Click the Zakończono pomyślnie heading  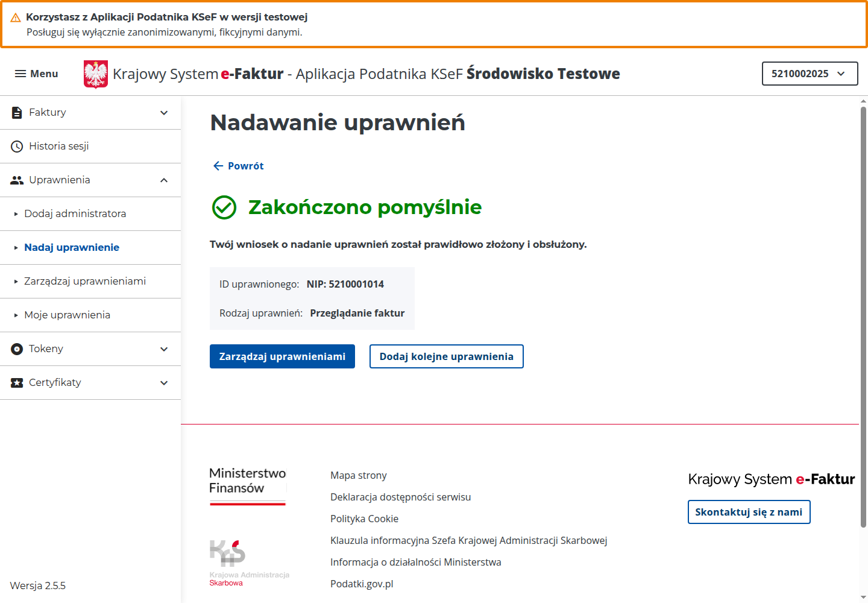click(x=365, y=207)
